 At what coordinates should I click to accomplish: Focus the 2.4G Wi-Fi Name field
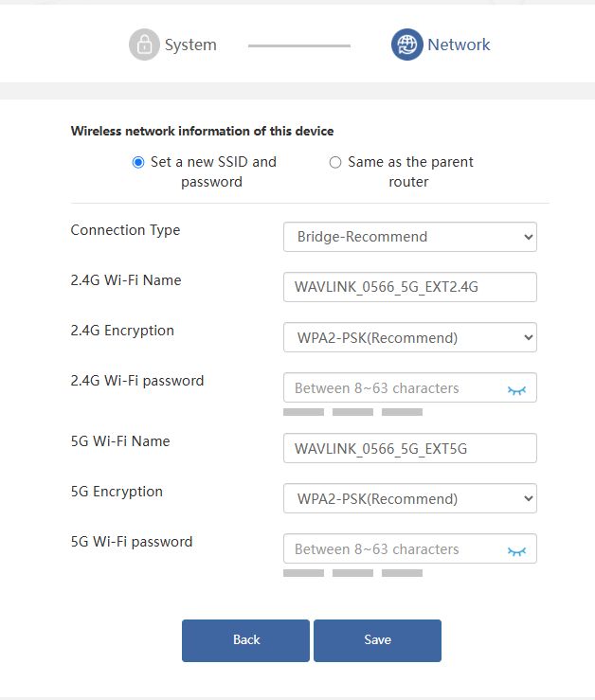click(x=410, y=287)
